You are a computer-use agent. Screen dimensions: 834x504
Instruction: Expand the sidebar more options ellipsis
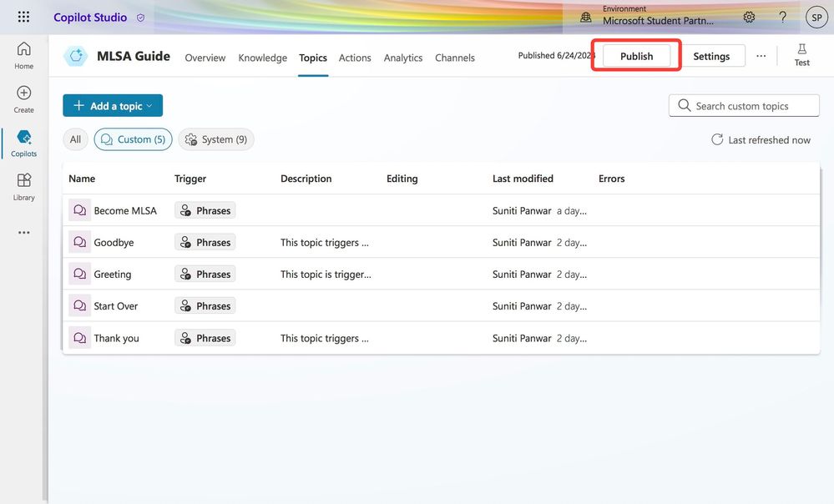[23, 232]
